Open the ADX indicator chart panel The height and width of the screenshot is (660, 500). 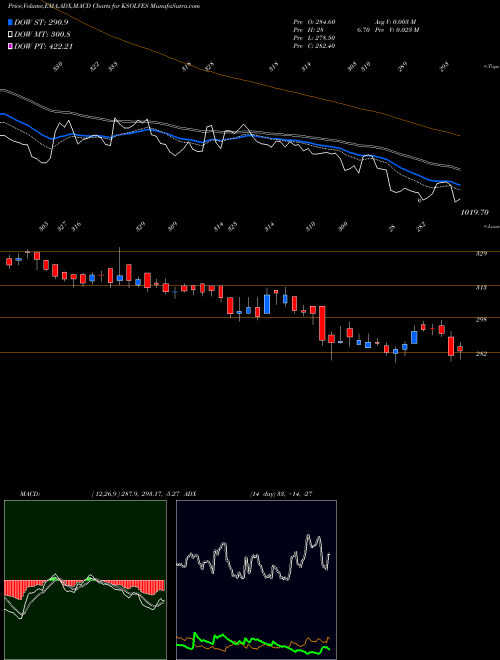(x=256, y=580)
